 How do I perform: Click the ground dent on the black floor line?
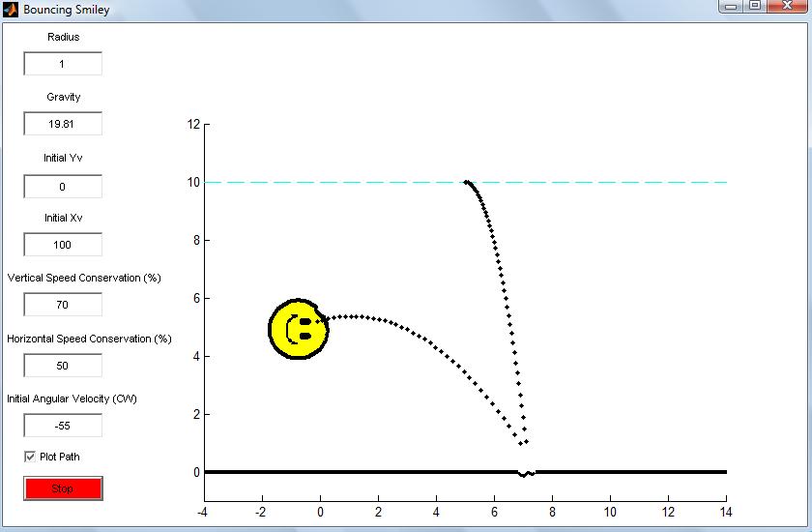click(525, 473)
